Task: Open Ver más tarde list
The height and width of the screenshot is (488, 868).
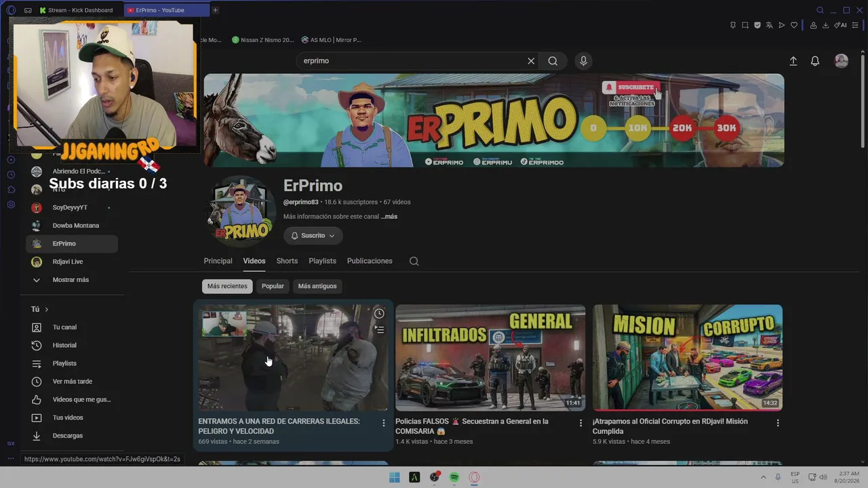Action: point(71,382)
